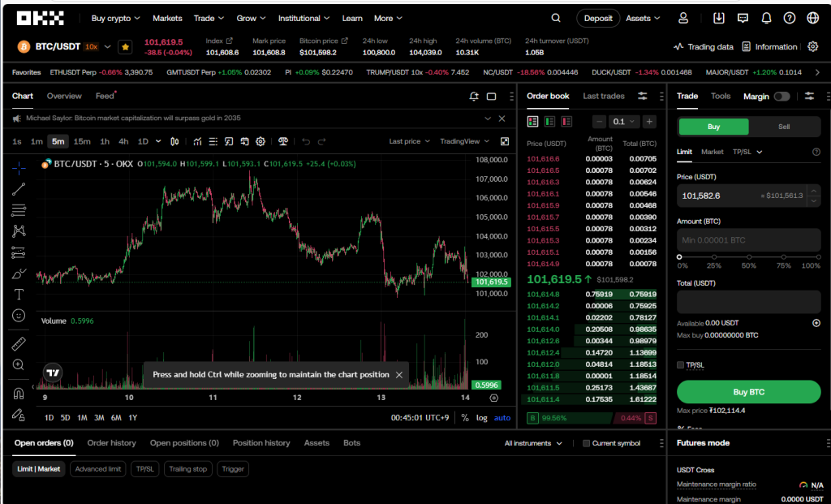Expand the Buy crypto dropdown menu
Screen dimensions: 831x504
(115, 18)
